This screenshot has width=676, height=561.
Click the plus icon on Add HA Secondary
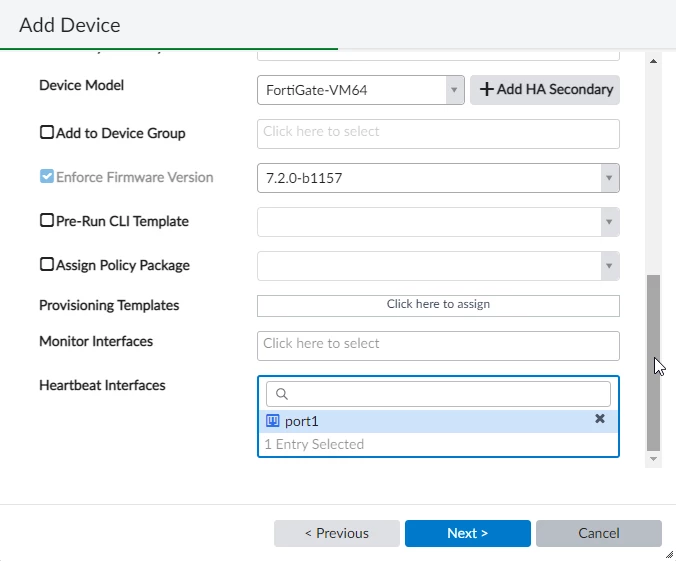pyautogui.click(x=486, y=89)
